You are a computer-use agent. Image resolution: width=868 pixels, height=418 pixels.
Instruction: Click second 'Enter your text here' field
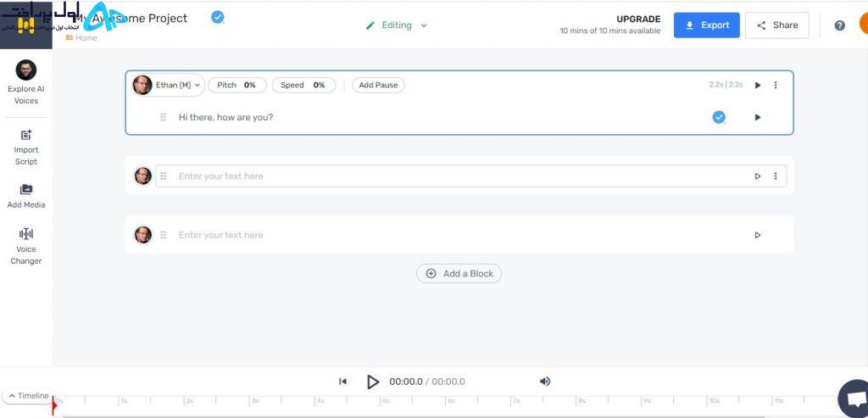(x=470, y=176)
